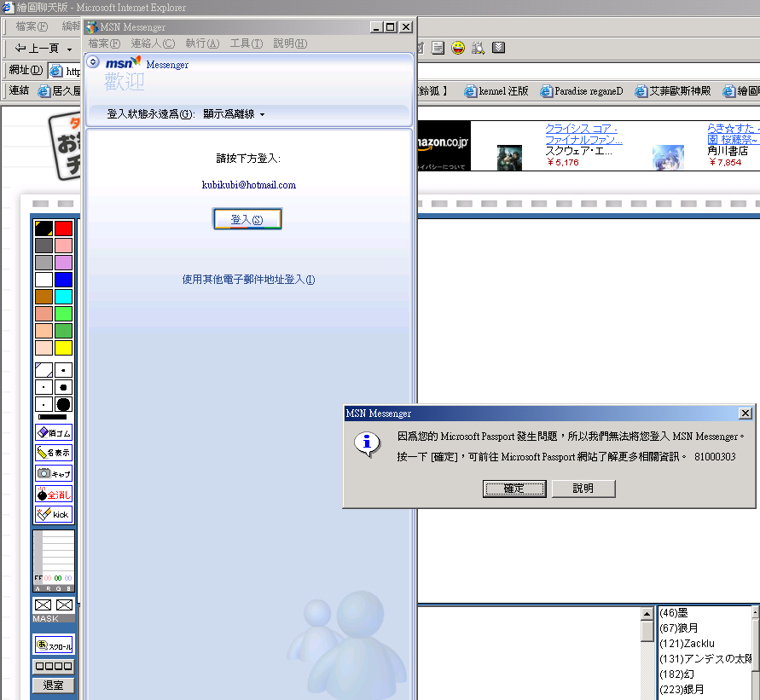
Task: Open MSN Messenger 執行 menu
Action: tap(202, 43)
